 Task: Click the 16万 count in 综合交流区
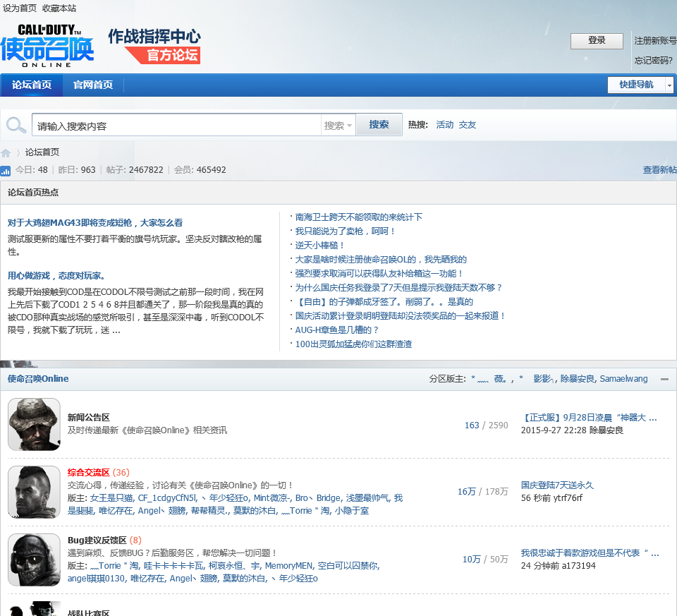pyautogui.click(x=467, y=492)
